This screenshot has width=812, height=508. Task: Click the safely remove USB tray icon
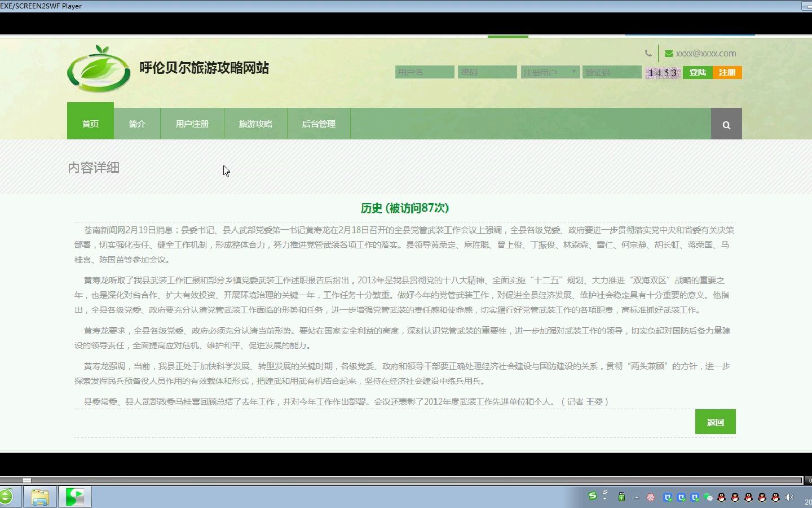click(x=621, y=497)
